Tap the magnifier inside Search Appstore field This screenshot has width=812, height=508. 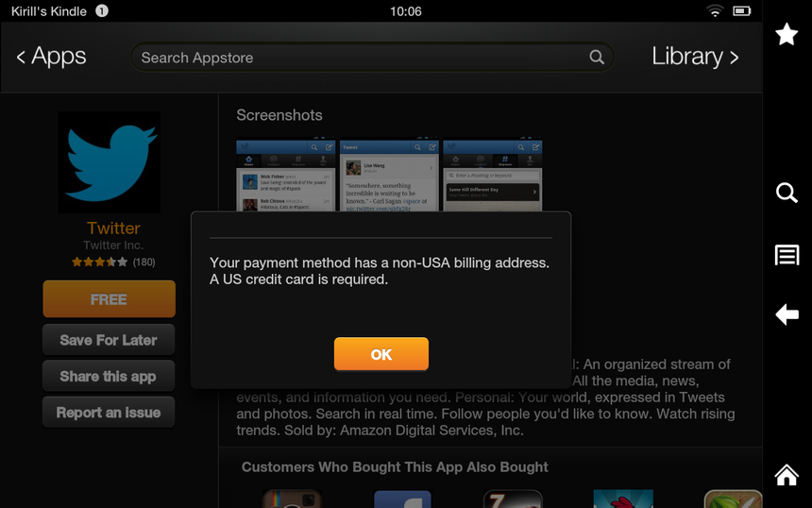tap(597, 57)
